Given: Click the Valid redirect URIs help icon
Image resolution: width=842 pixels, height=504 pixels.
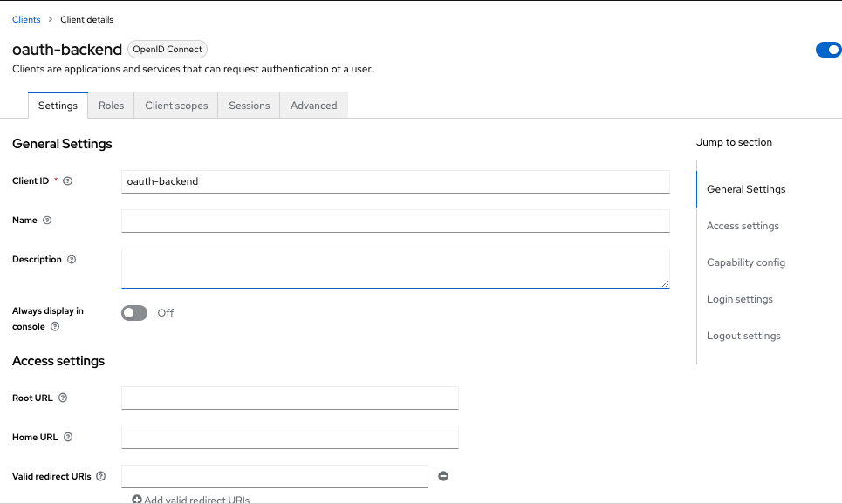Looking at the screenshot, I should 100,476.
